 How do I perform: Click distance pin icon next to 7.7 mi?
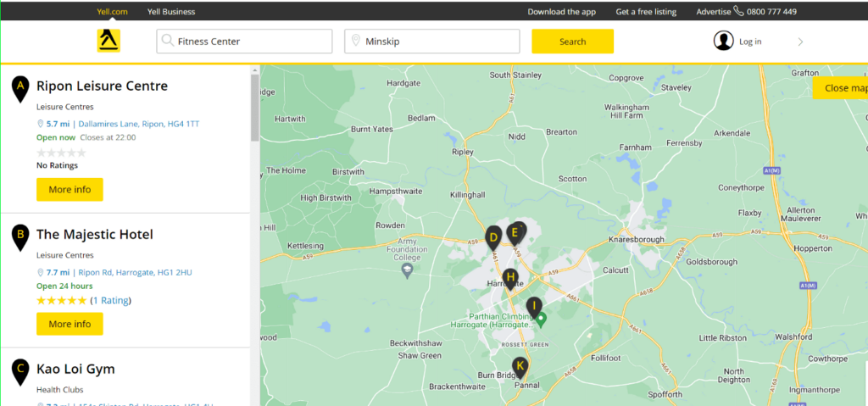pyautogui.click(x=40, y=272)
